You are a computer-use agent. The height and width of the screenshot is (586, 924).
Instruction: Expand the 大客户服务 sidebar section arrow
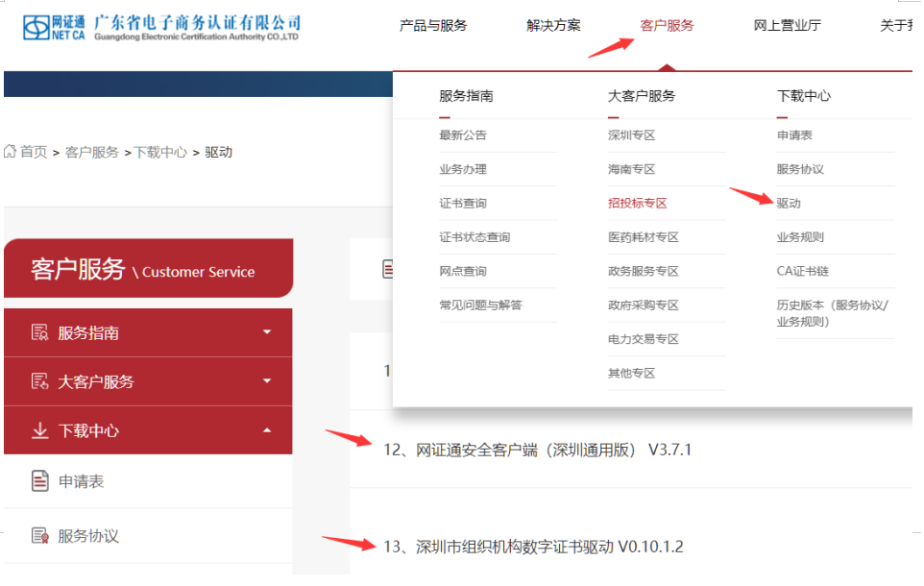tap(267, 381)
